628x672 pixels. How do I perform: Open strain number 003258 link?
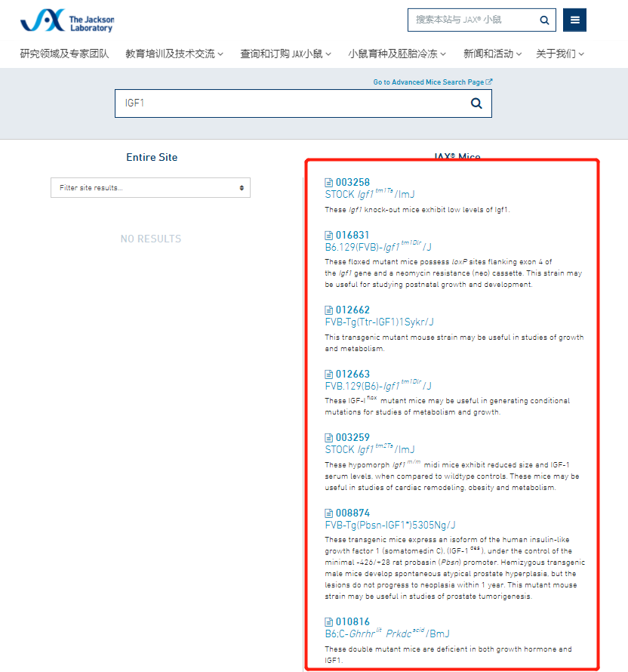tap(352, 183)
